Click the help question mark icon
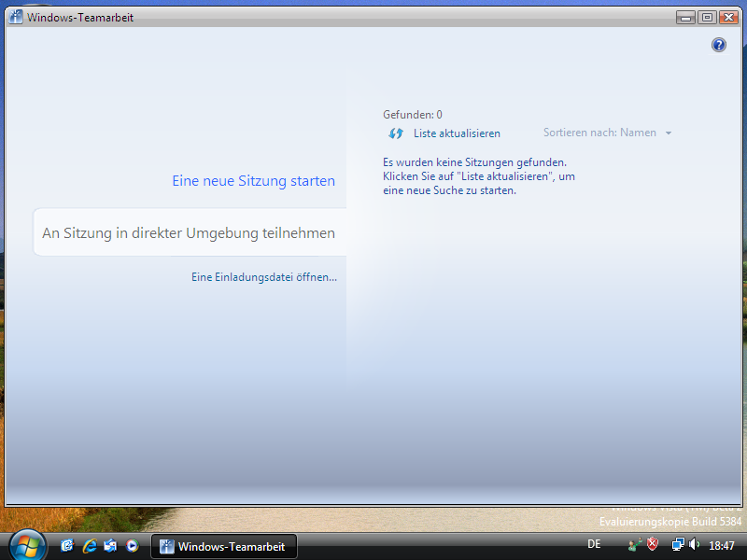This screenshot has width=747, height=560. pyautogui.click(x=718, y=45)
